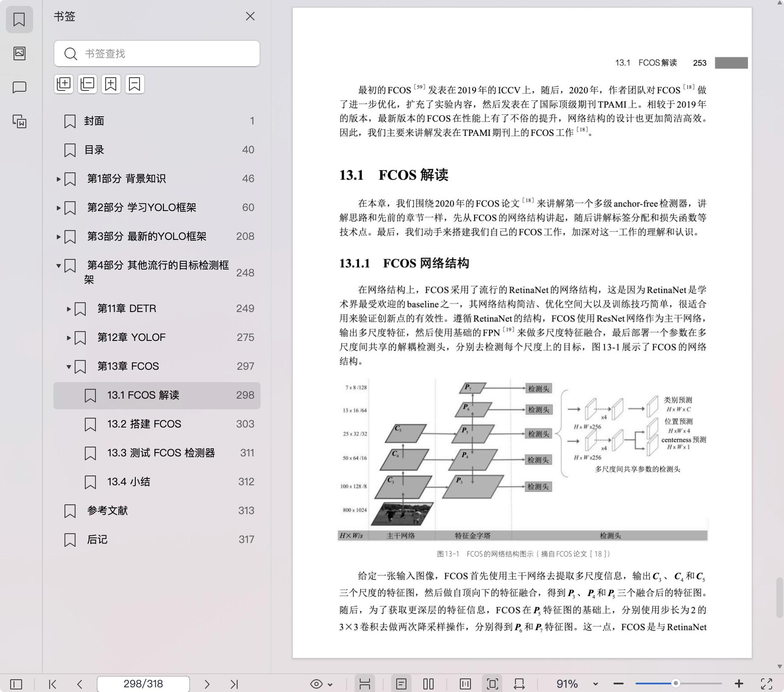Set actual size 1:1 zoom
This screenshot has width=784, height=692.
pyautogui.click(x=465, y=684)
